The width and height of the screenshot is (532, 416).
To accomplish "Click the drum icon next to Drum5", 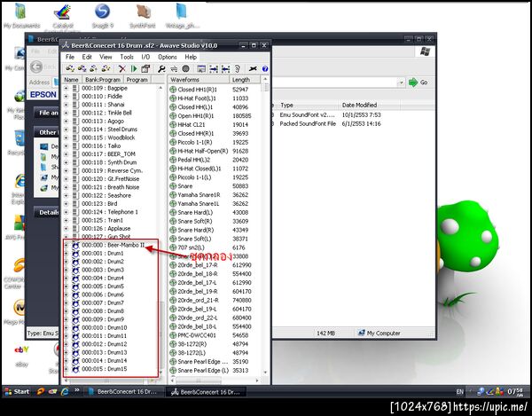I will (75, 286).
